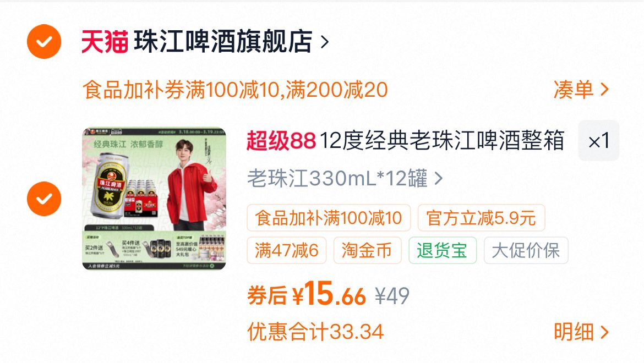
Task: Adjust quantity via the ×1 stepper
Action: (598, 141)
